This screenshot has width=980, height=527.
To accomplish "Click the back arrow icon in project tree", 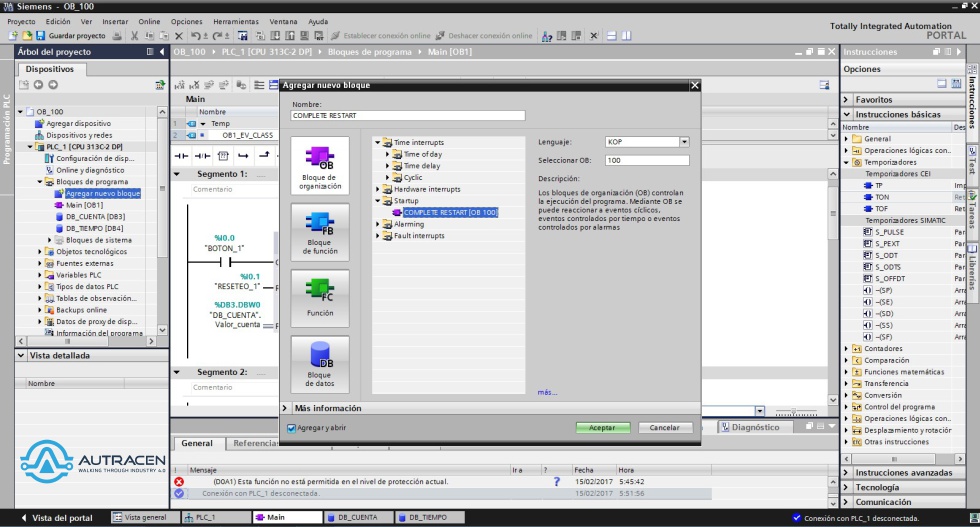I will (38, 84).
